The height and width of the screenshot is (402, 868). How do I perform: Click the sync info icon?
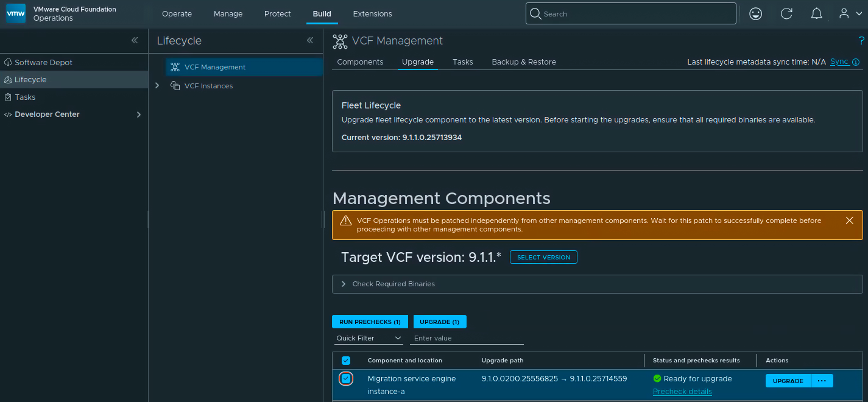(856, 62)
